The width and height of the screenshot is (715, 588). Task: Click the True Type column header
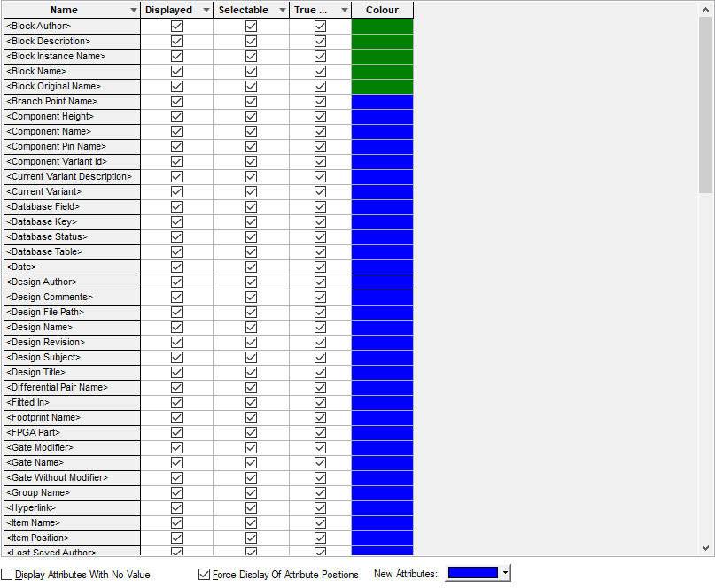pos(310,11)
